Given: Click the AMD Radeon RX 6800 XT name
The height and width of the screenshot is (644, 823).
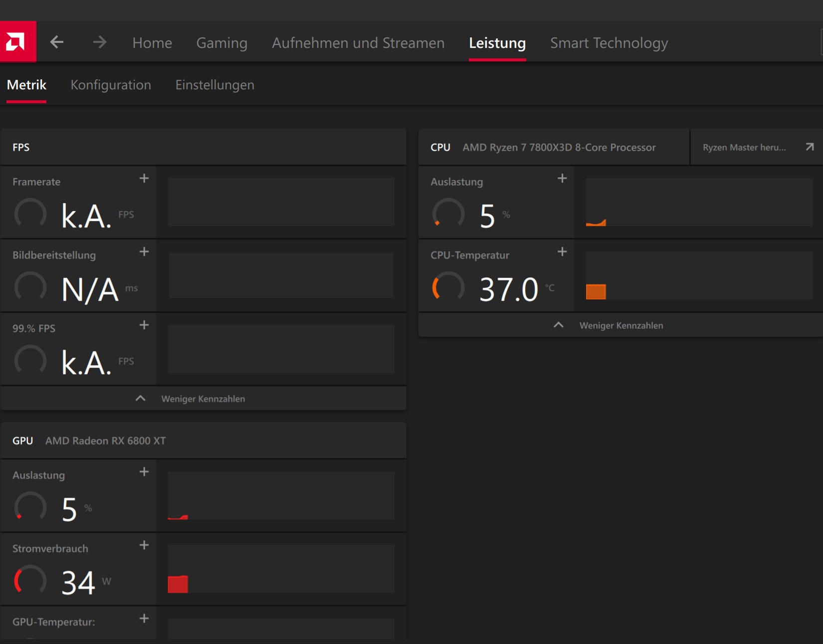Looking at the screenshot, I should [x=105, y=440].
